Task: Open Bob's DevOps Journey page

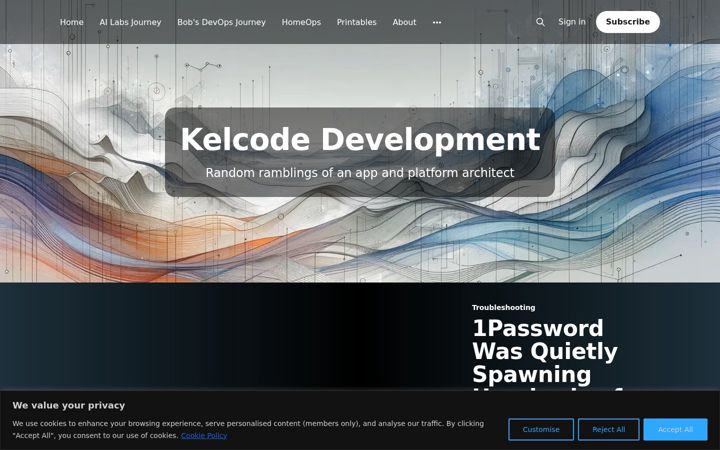Action: pos(221,22)
